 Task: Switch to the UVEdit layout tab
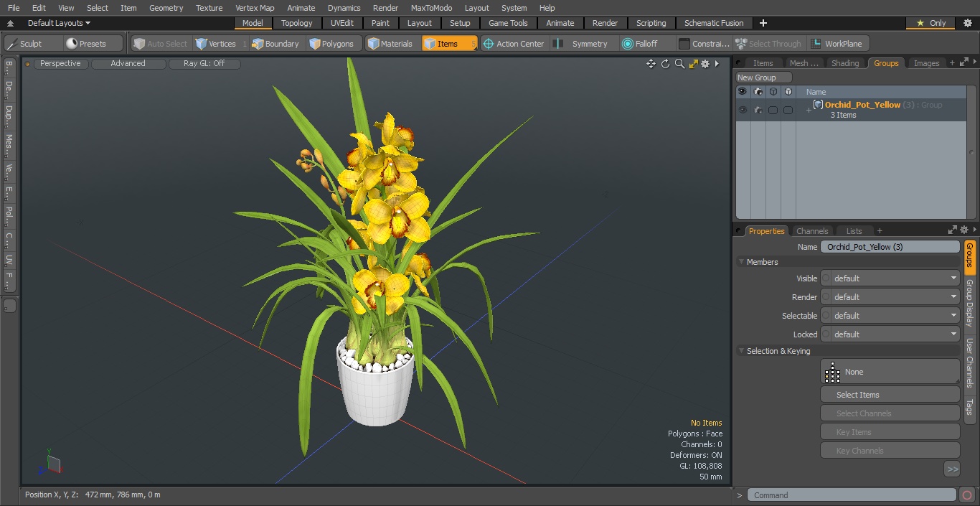click(342, 23)
